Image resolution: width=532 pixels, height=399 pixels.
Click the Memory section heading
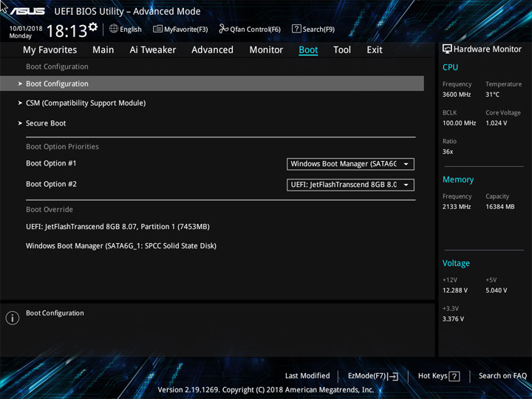click(458, 180)
